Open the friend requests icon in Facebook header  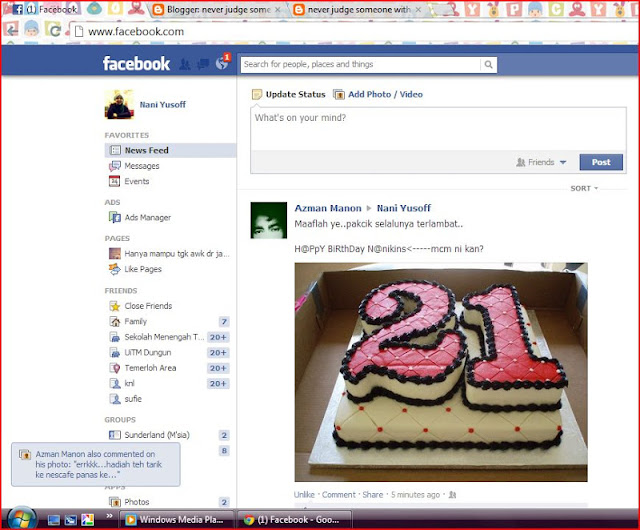click(x=185, y=64)
